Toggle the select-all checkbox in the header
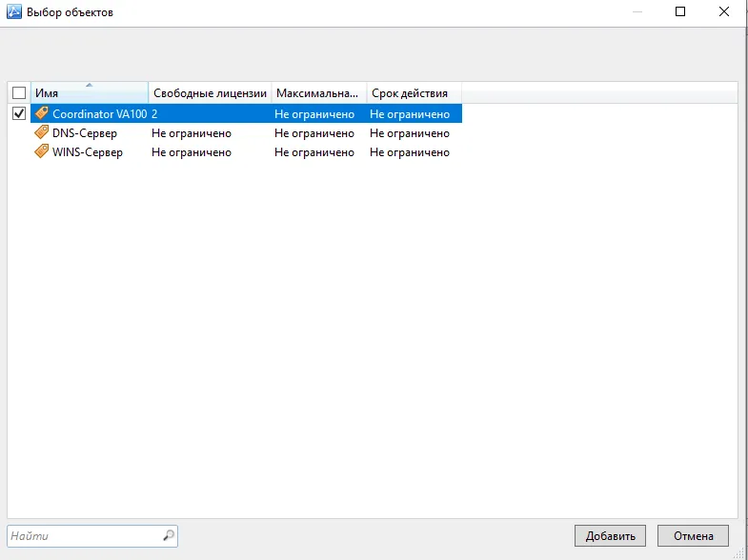 click(19, 92)
